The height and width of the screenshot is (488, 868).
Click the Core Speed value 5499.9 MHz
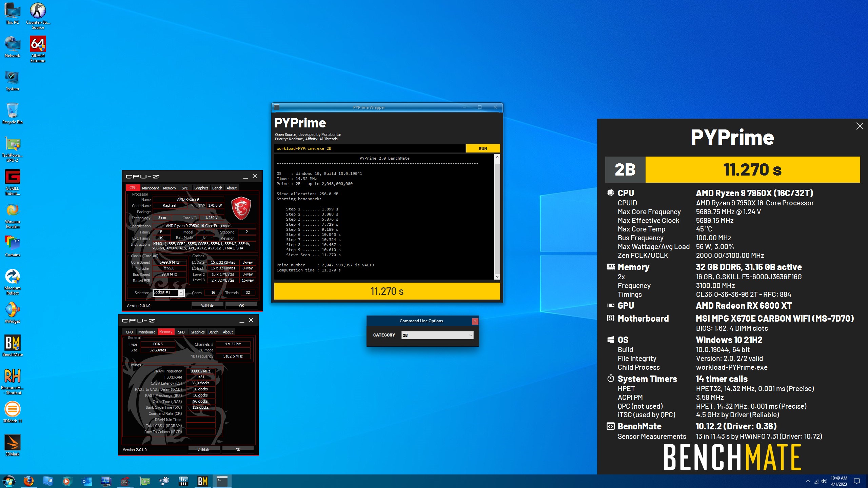tap(169, 262)
